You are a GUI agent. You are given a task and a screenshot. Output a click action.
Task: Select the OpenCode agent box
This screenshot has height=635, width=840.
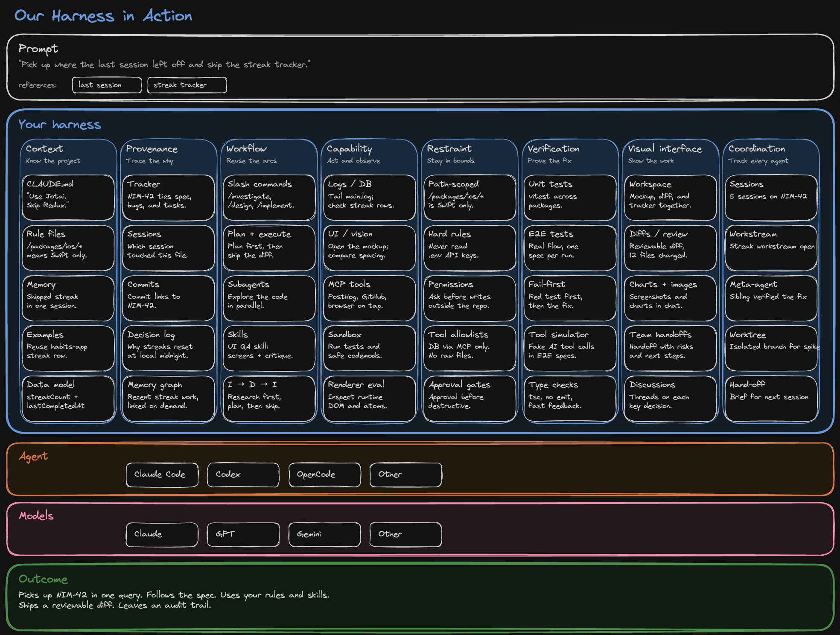325,475
